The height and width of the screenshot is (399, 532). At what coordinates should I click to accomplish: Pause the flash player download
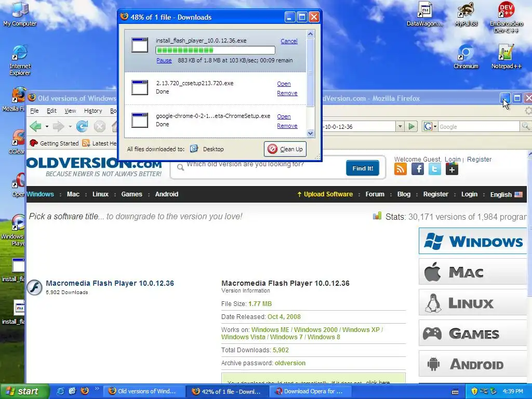(164, 60)
